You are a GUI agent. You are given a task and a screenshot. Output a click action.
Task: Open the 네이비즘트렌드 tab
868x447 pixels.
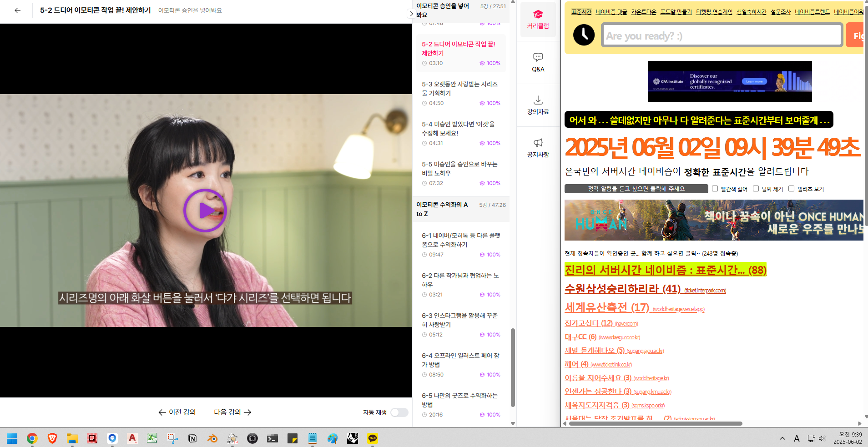[x=812, y=12]
